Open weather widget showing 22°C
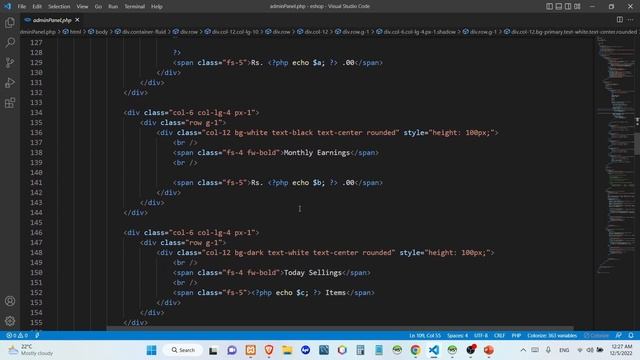This screenshot has width=640, height=360. (x=31, y=350)
